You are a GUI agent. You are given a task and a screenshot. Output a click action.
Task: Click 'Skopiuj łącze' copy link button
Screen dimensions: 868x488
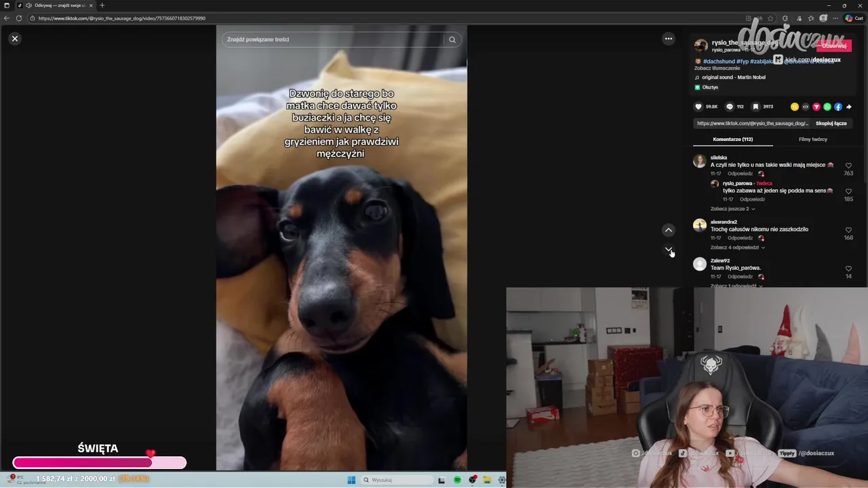pos(831,123)
